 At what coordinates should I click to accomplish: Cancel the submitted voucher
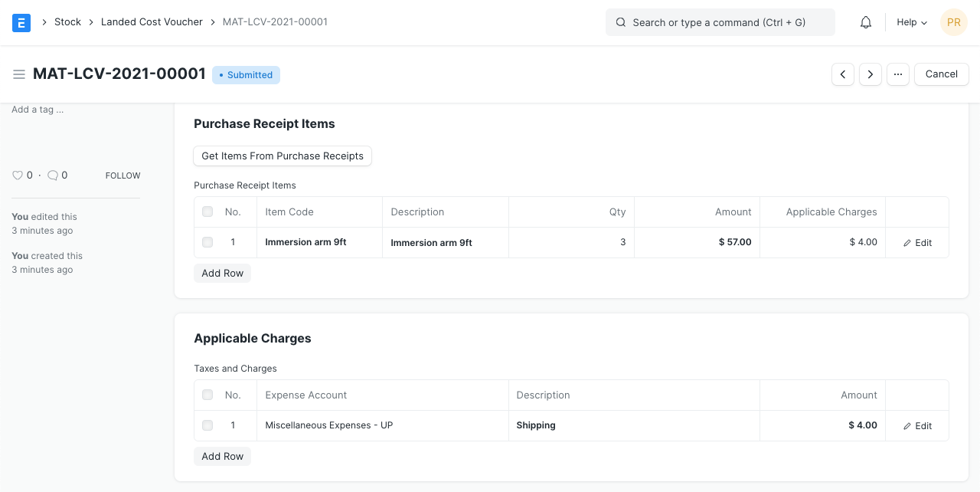[x=941, y=74]
